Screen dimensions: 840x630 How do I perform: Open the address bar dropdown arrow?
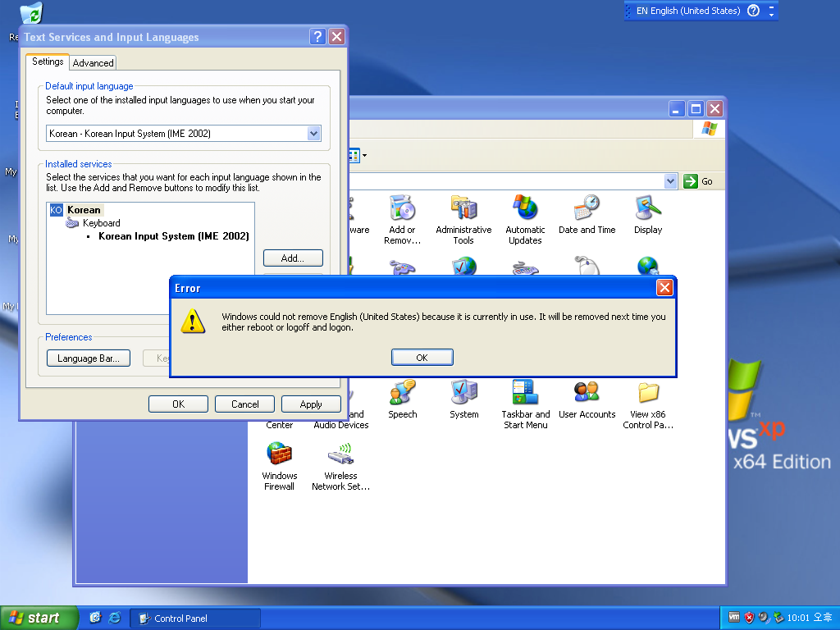670,181
